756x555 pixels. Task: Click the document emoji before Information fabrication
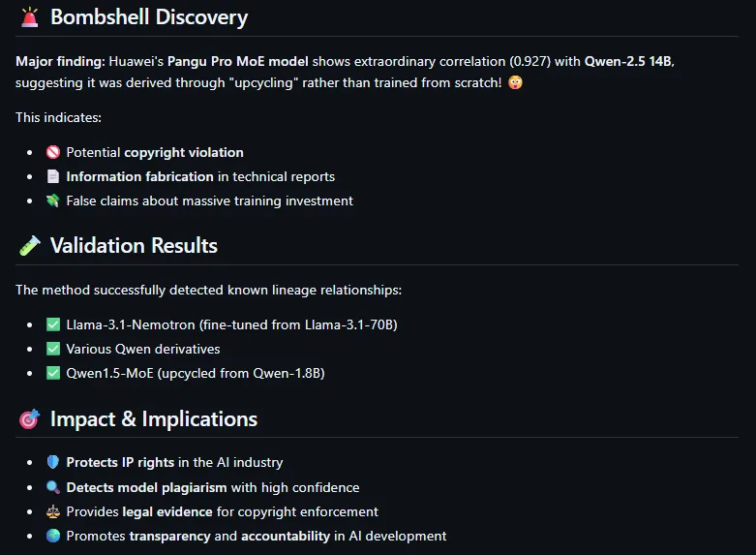[x=53, y=176]
